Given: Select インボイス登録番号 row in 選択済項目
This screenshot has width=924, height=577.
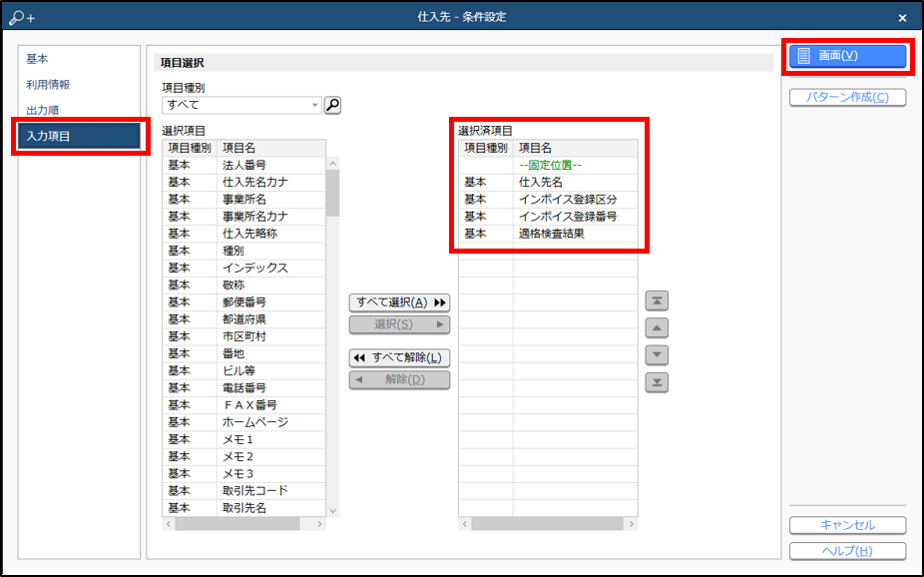Looking at the screenshot, I should point(548,217).
